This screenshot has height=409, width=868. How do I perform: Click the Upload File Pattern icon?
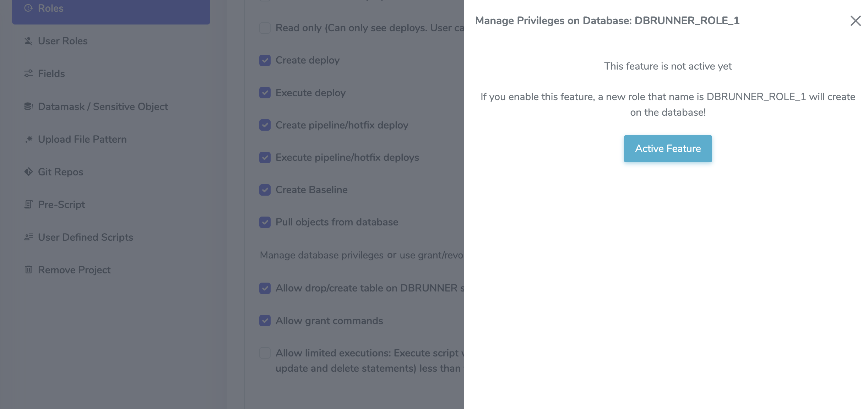pos(28,139)
